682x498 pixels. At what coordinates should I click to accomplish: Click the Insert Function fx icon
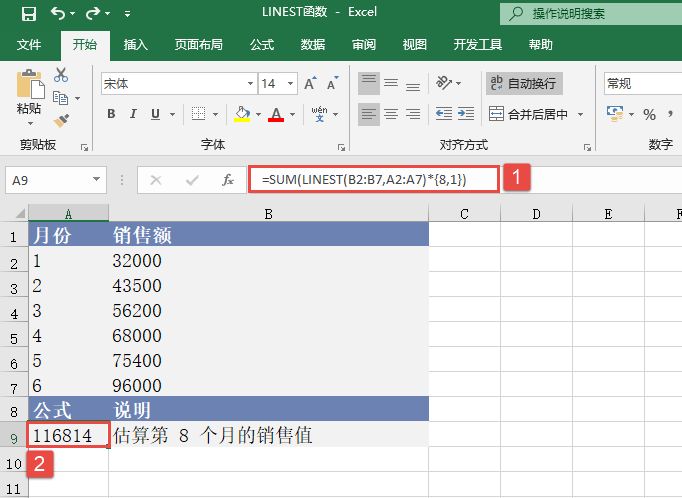(228, 180)
